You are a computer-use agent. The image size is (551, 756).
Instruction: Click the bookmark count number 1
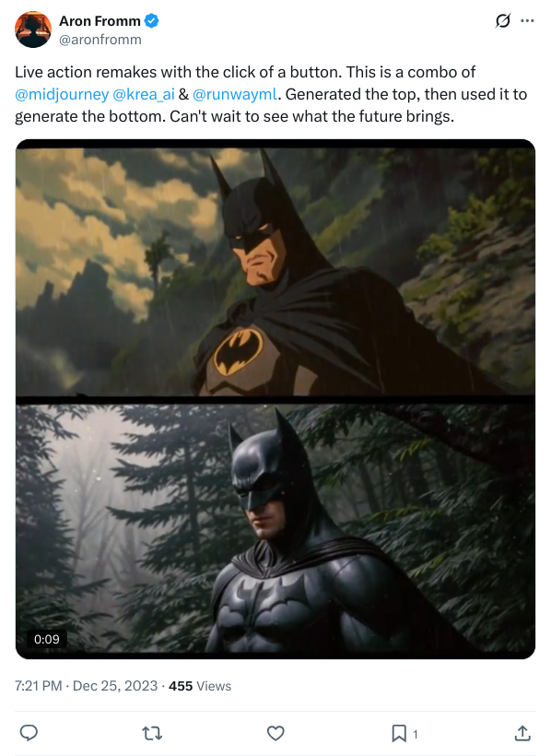(415, 734)
